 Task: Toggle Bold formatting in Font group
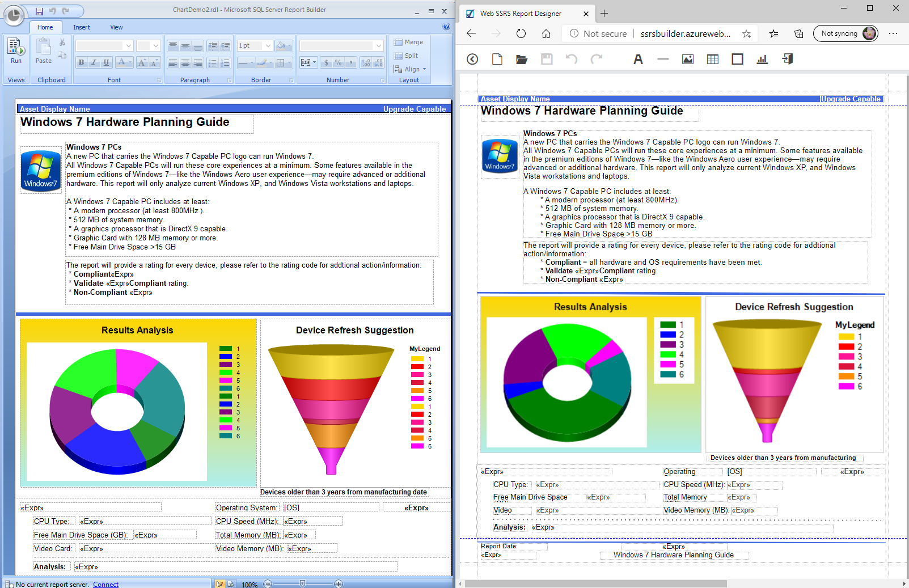(x=81, y=62)
